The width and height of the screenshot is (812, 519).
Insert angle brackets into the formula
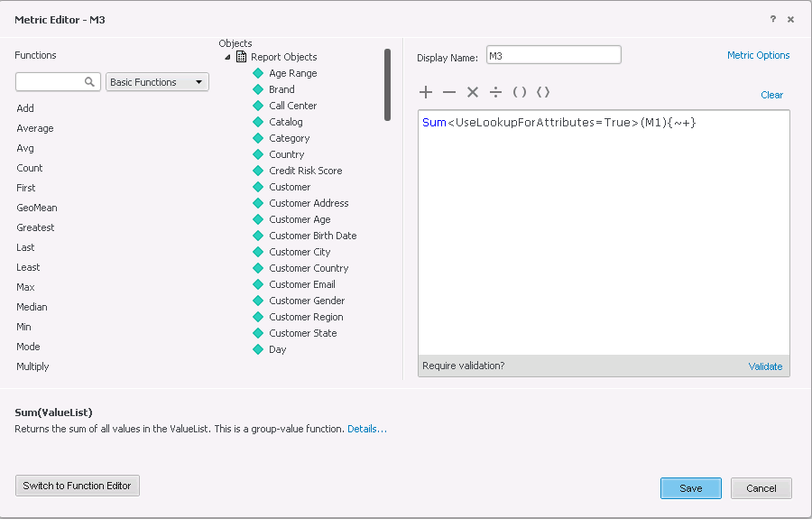pyautogui.click(x=543, y=92)
